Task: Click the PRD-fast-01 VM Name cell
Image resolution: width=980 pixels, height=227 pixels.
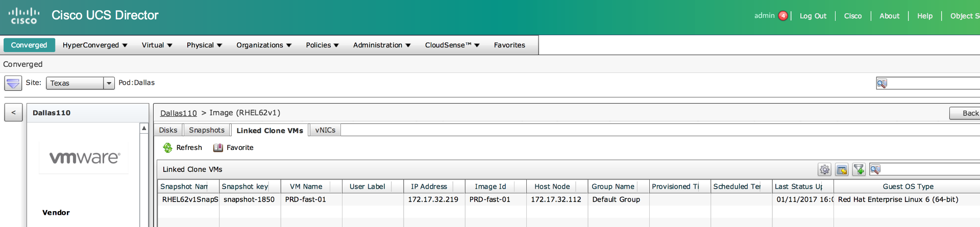Action: point(311,199)
